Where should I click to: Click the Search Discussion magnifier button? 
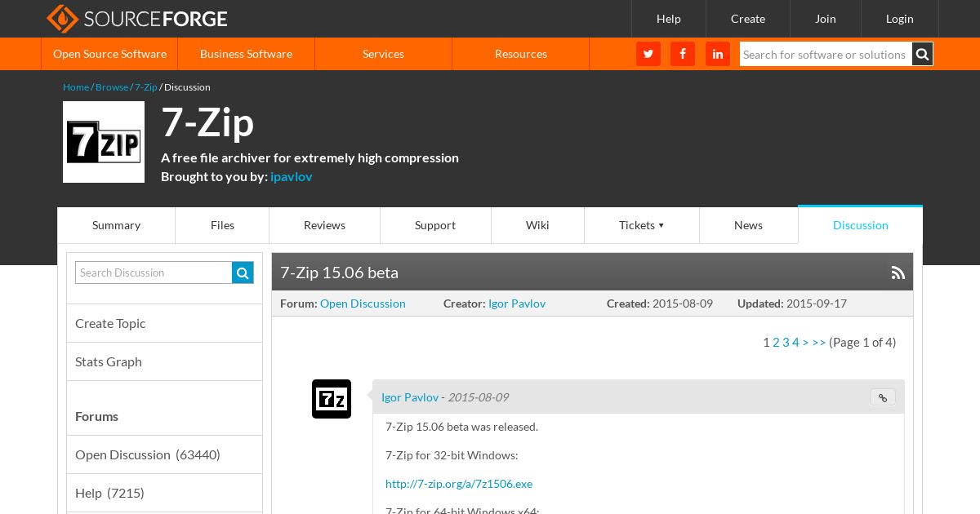coord(243,273)
